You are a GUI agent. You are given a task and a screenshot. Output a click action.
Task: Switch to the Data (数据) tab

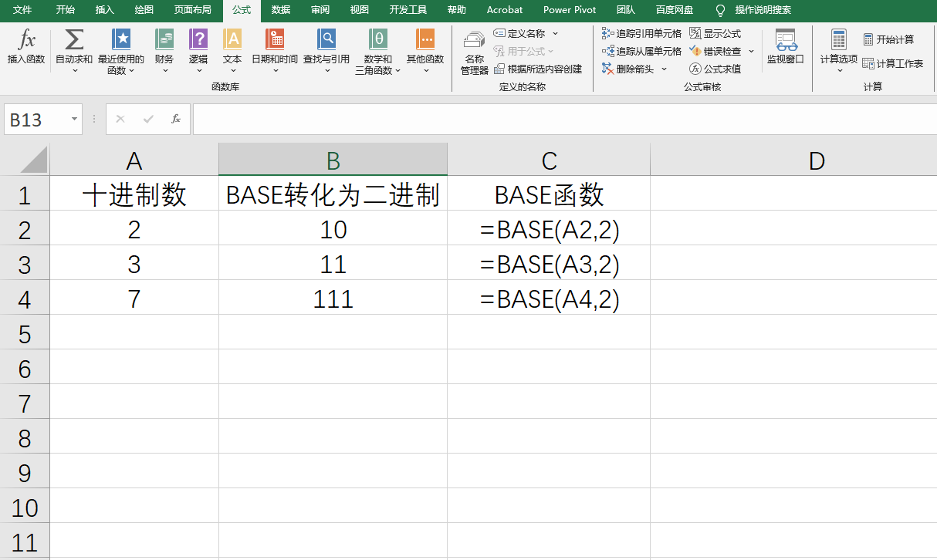(x=281, y=10)
